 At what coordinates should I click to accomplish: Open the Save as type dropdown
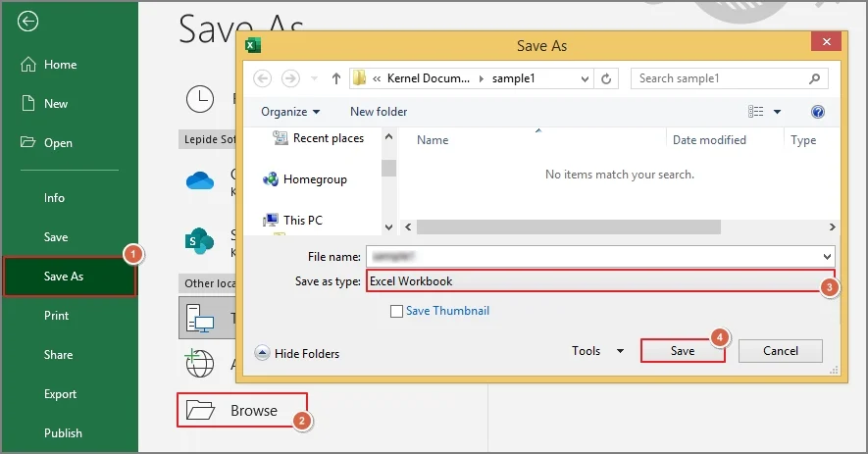click(599, 281)
